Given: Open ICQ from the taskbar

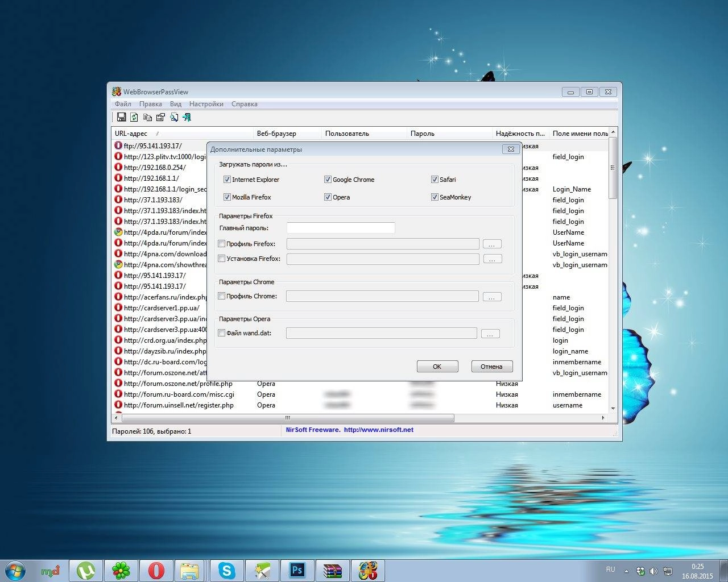Looking at the screenshot, I should coord(121,571).
